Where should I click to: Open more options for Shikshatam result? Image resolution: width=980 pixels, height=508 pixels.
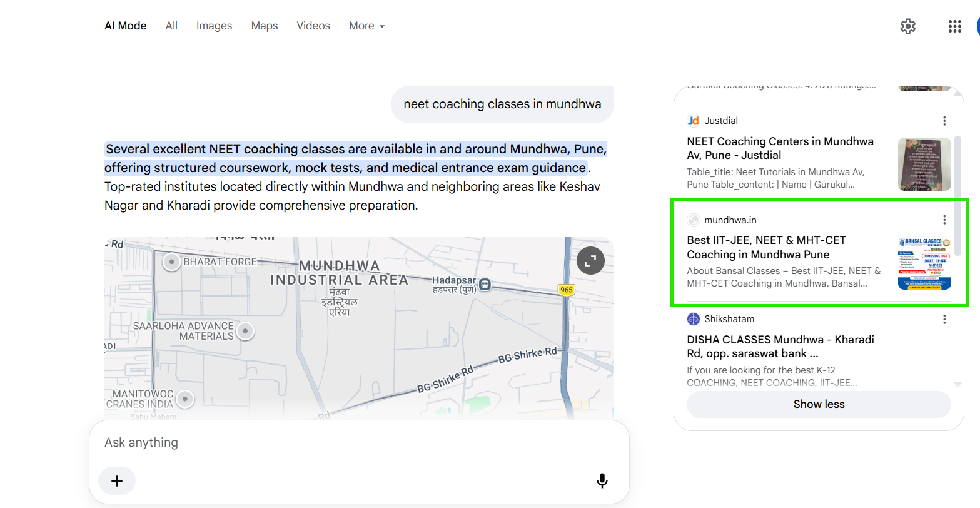pos(944,319)
